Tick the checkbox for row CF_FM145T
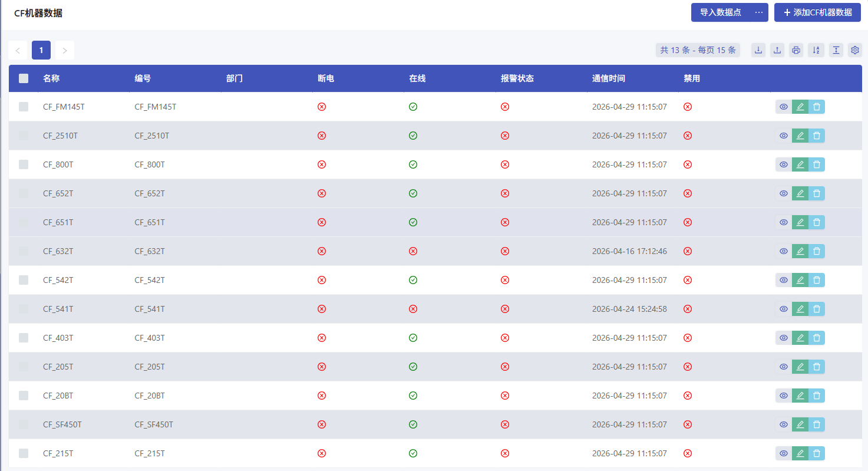This screenshot has width=868, height=471. (24, 107)
